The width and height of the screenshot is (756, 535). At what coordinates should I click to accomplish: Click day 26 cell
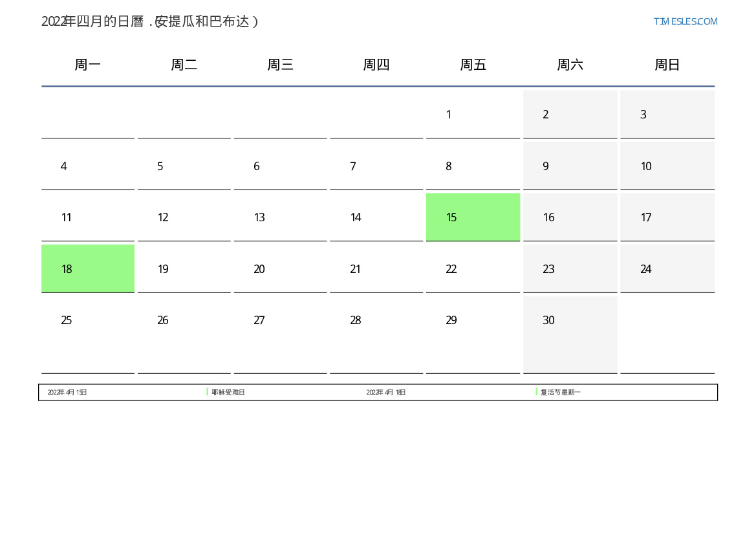184,335
